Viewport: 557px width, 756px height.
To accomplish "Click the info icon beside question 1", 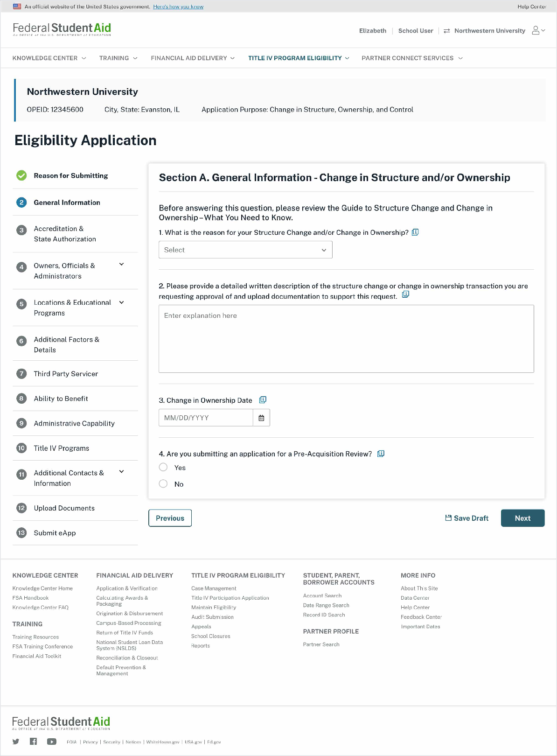I will click(x=415, y=232).
